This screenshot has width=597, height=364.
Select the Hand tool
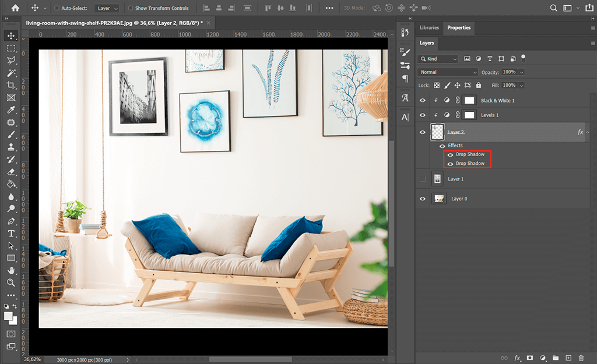(11, 270)
